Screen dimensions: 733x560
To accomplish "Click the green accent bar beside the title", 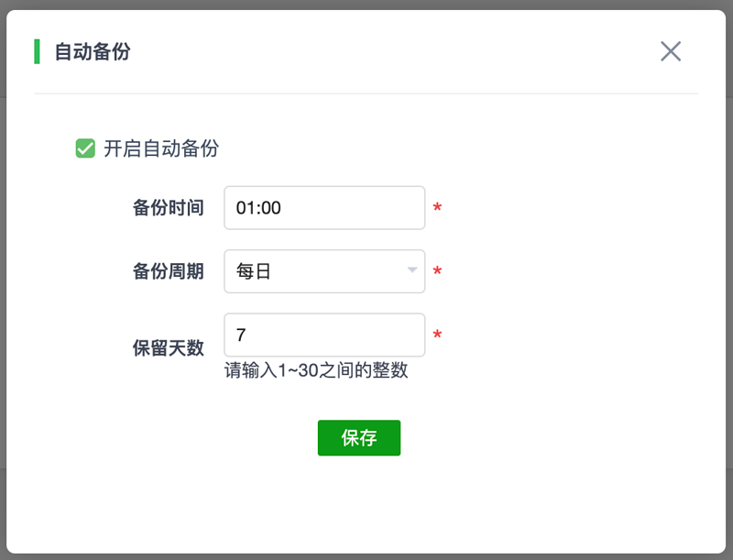I will [x=37, y=51].
